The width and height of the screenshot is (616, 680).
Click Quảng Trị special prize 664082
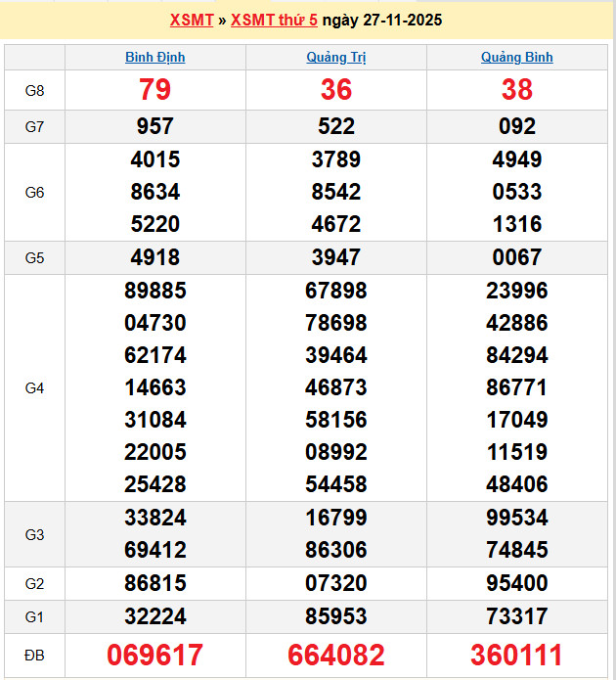point(335,655)
